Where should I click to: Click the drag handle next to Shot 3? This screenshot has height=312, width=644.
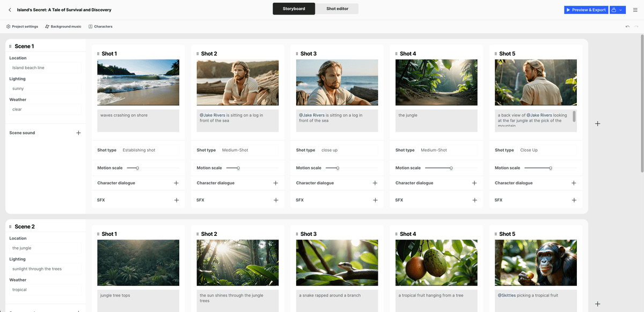tap(297, 53)
